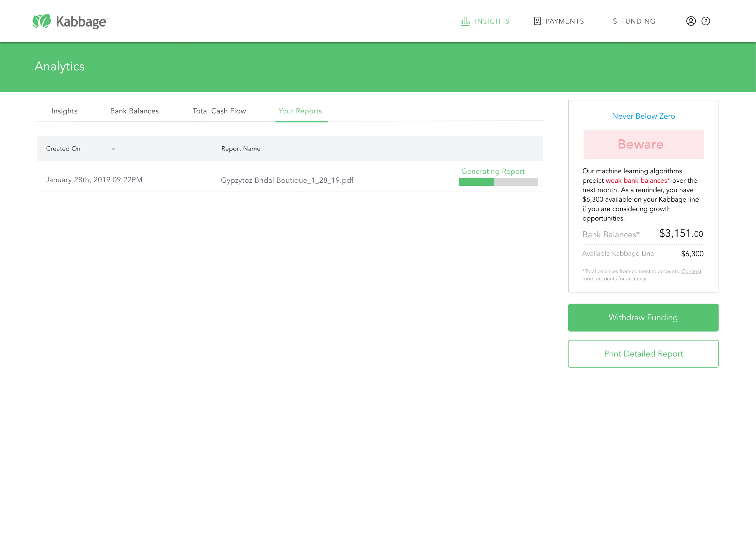Select the Your Reports tab

[x=300, y=111]
